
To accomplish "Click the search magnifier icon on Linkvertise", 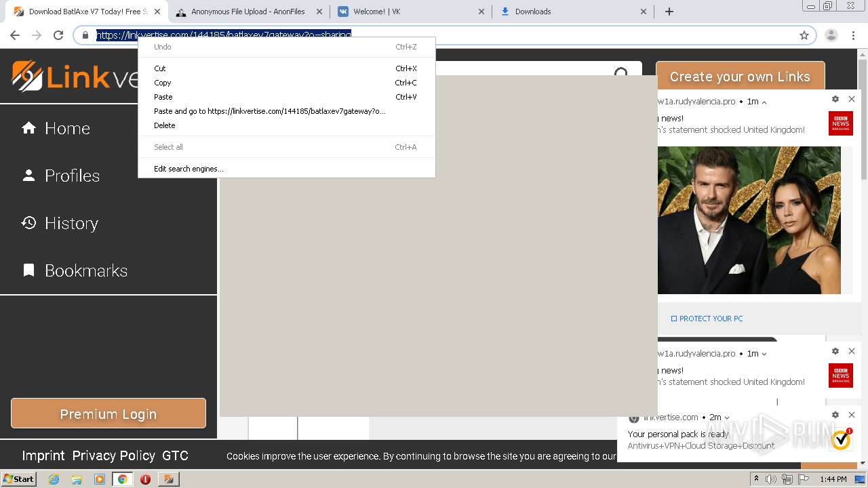I will point(621,72).
